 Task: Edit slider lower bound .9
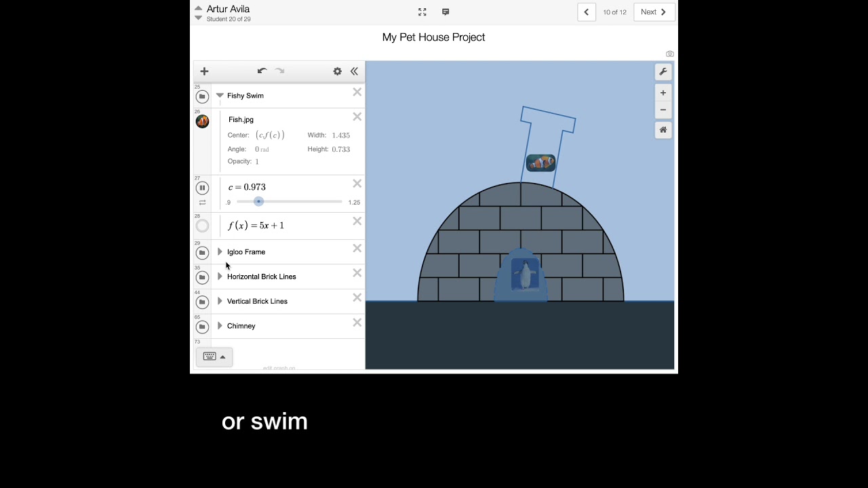[229, 203]
